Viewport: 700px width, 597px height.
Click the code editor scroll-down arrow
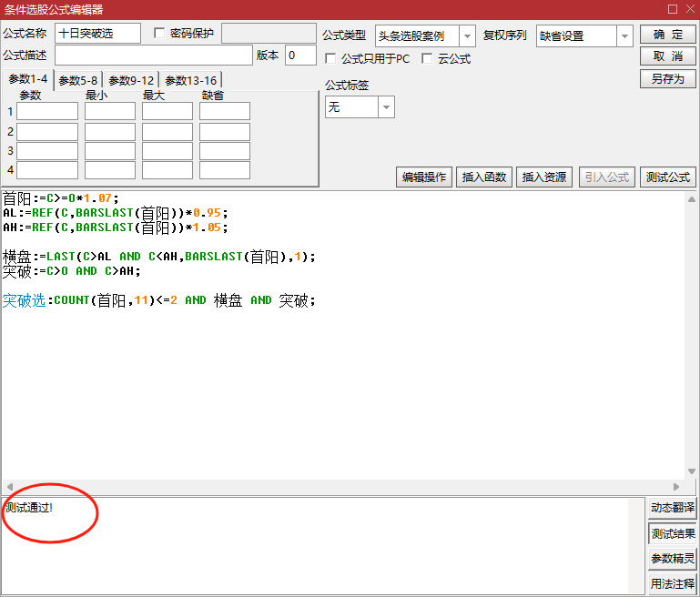click(691, 471)
